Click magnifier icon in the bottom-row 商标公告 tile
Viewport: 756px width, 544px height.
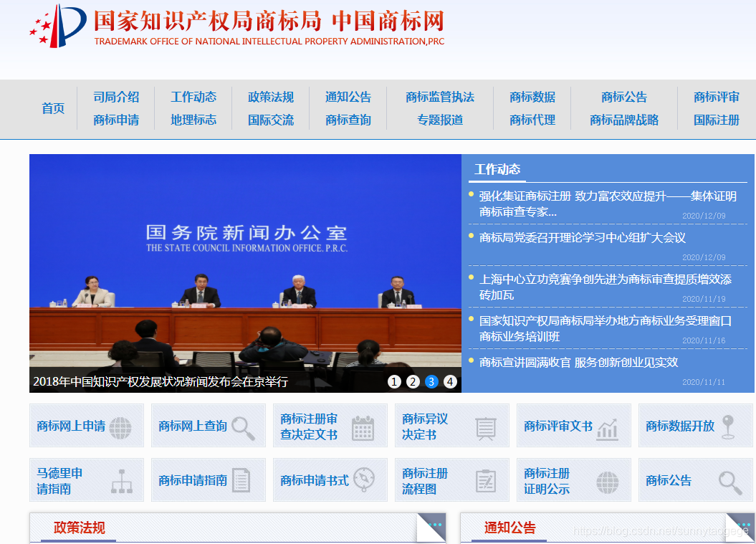tap(730, 483)
